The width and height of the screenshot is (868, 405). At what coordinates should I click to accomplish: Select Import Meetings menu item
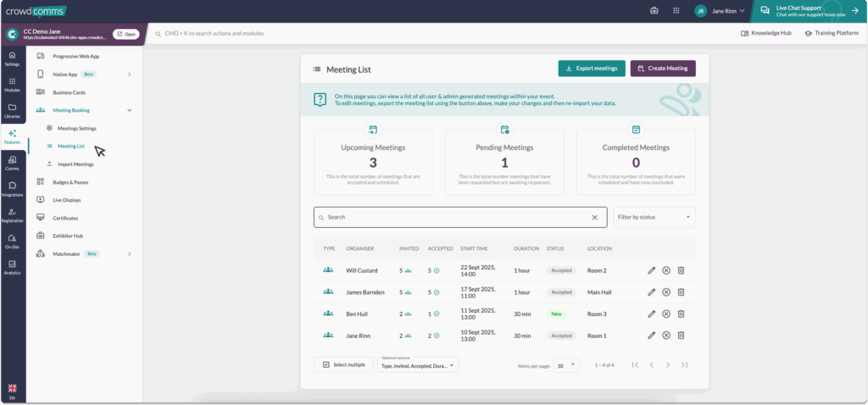point(75,164)
